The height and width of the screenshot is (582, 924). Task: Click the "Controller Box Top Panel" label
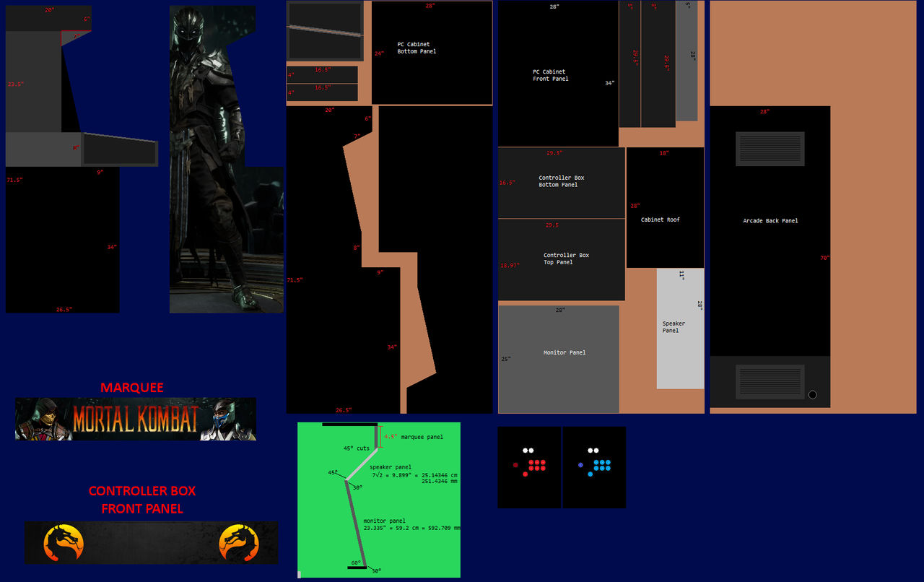click(x=567, y=259)
